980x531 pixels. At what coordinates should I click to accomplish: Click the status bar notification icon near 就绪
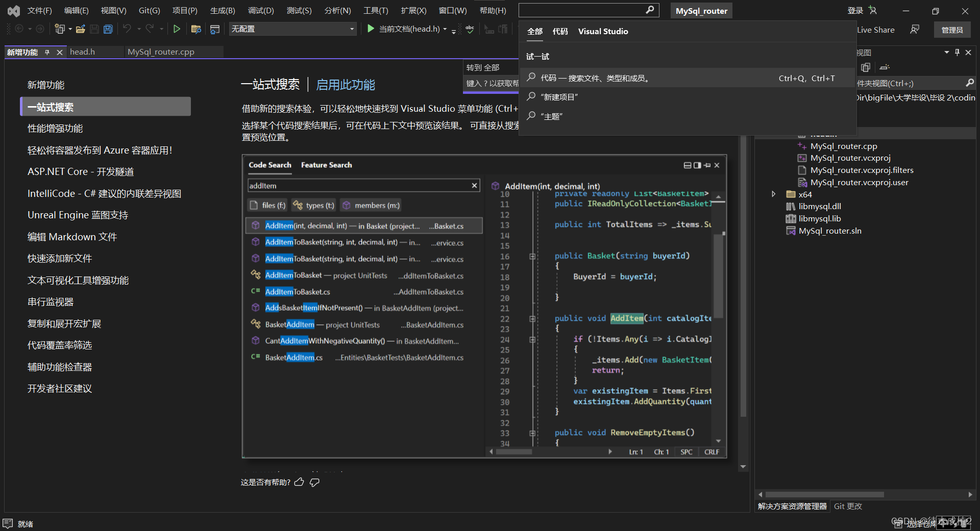(x=8, y=523)
